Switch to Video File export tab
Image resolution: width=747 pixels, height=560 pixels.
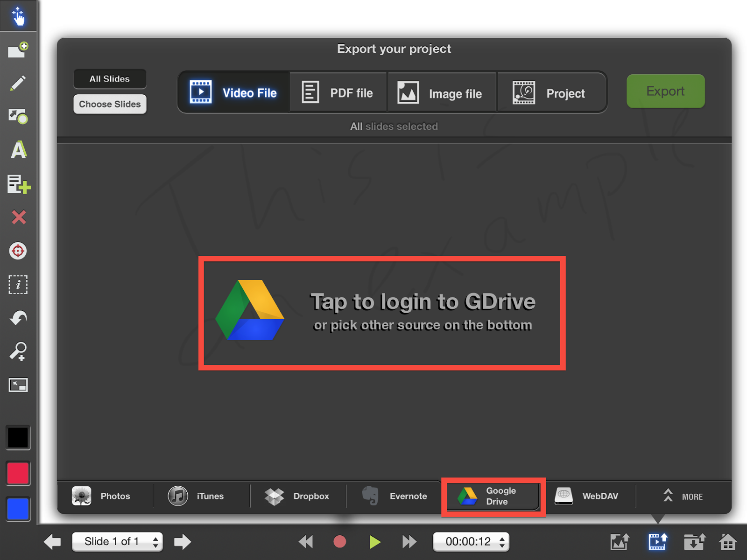pyautogui.click(x=234, y=92)
